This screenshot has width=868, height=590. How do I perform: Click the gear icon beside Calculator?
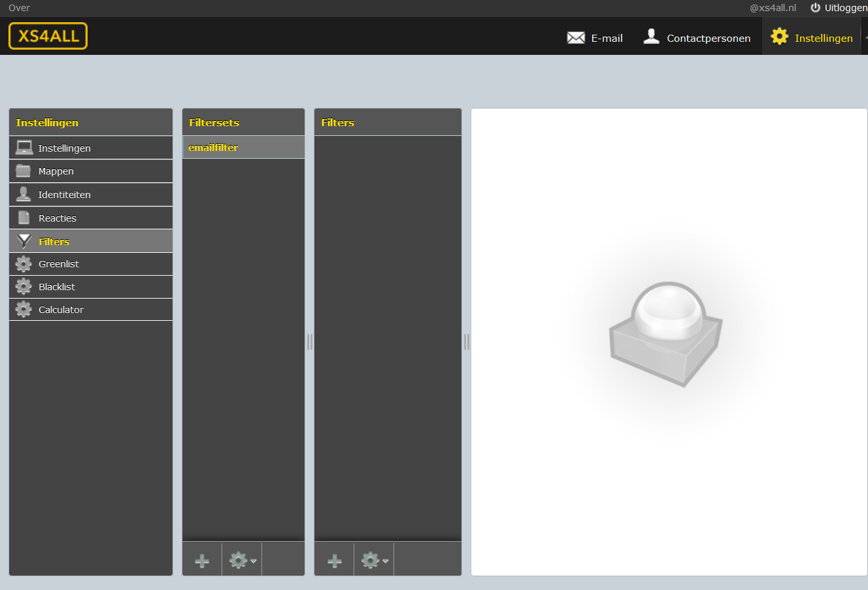(x=24, y=309)
